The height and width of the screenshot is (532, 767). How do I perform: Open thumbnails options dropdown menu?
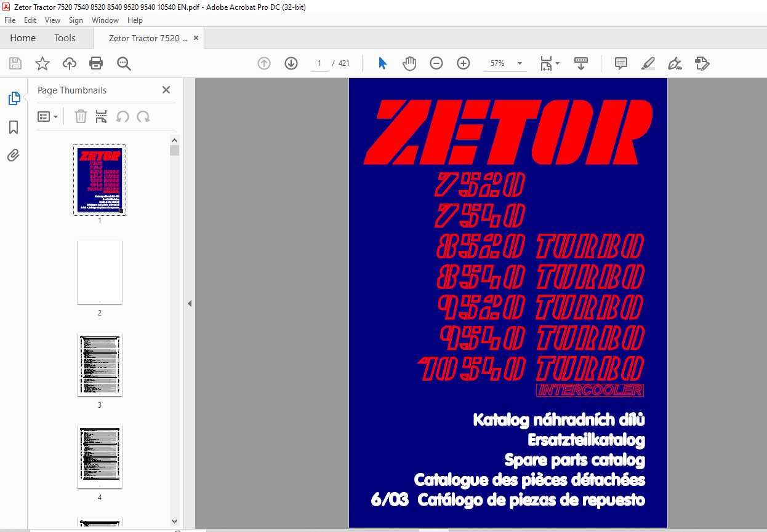pos(48,116)
